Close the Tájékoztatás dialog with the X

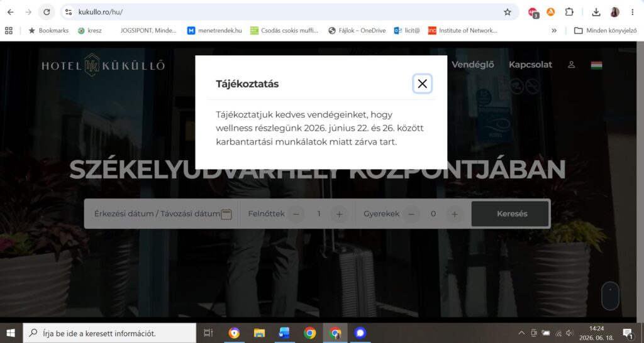422,84
